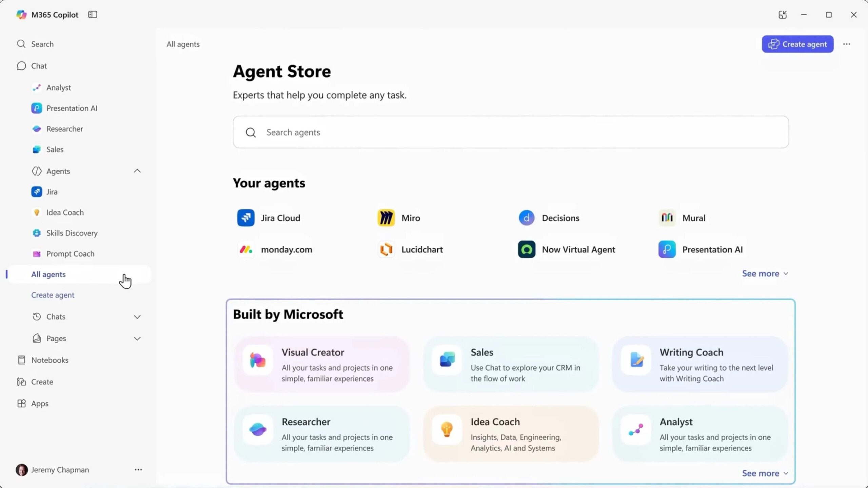Click the Decisions agent icon
This screenshot has width=868, height=488.
click(x=527, y=218)
